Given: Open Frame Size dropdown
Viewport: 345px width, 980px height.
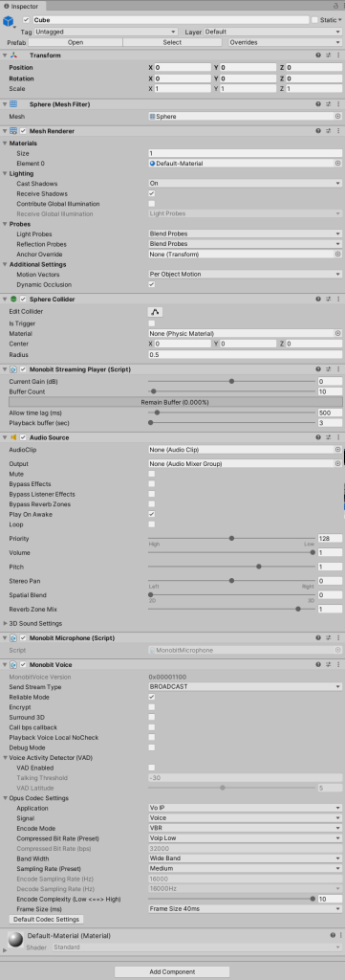Looking at the screenshot, I should (246, 909).
